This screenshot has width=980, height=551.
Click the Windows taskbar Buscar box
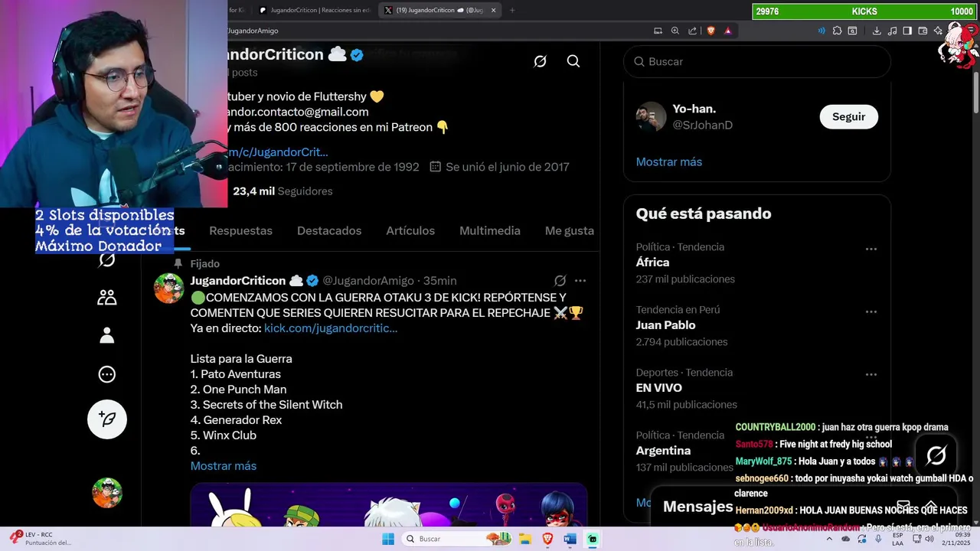pyautogui.click(x=457, y=539)
